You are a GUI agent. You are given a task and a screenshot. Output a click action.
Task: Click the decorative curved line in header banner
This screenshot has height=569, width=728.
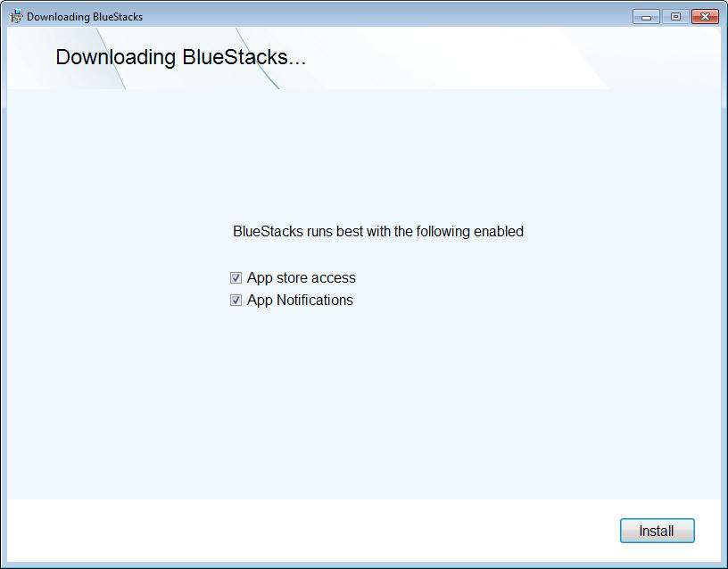coord(258,59)
